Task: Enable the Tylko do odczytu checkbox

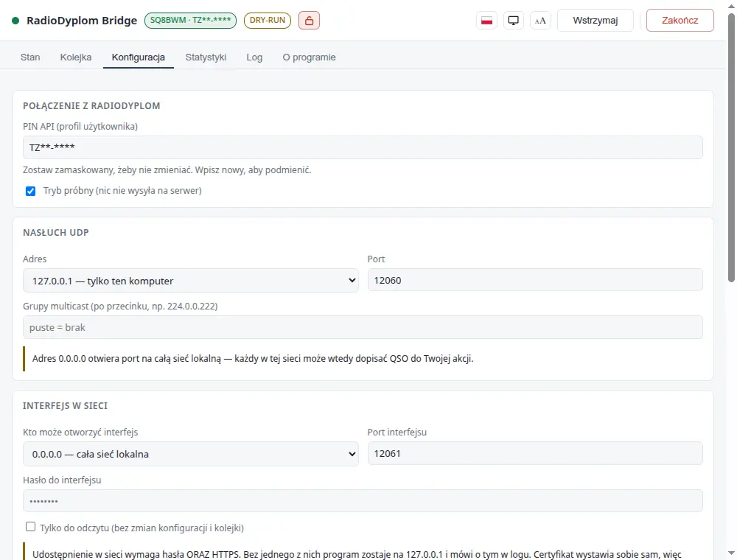Action: click(x=30, y=527)
